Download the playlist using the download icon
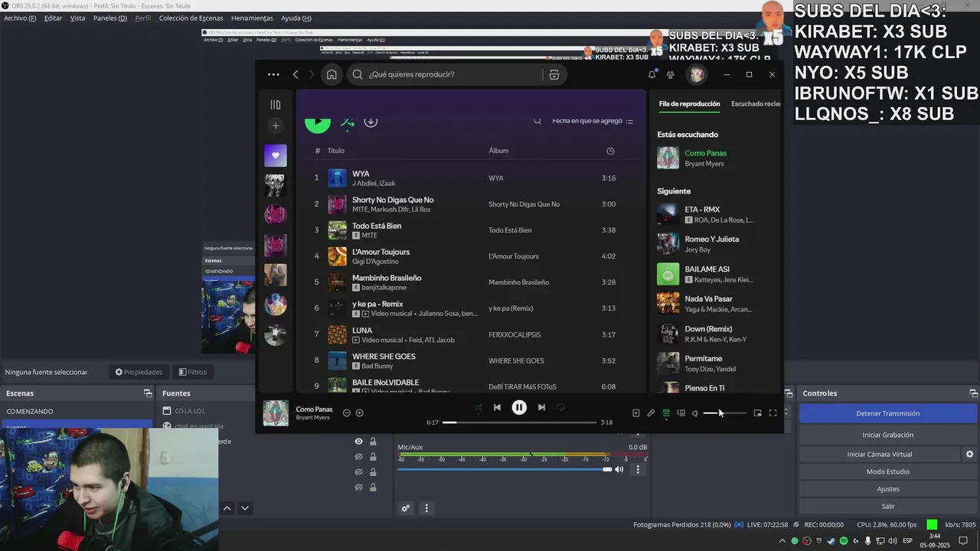The height and width of the screenshot is (551, 980). pos(371,122)
